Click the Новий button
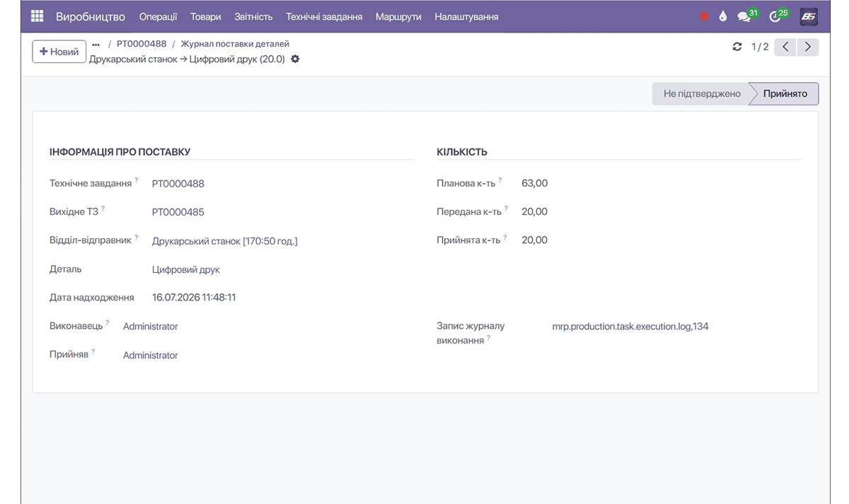Image resolution: width=849 pixels, height=504 pixels. 59,52
